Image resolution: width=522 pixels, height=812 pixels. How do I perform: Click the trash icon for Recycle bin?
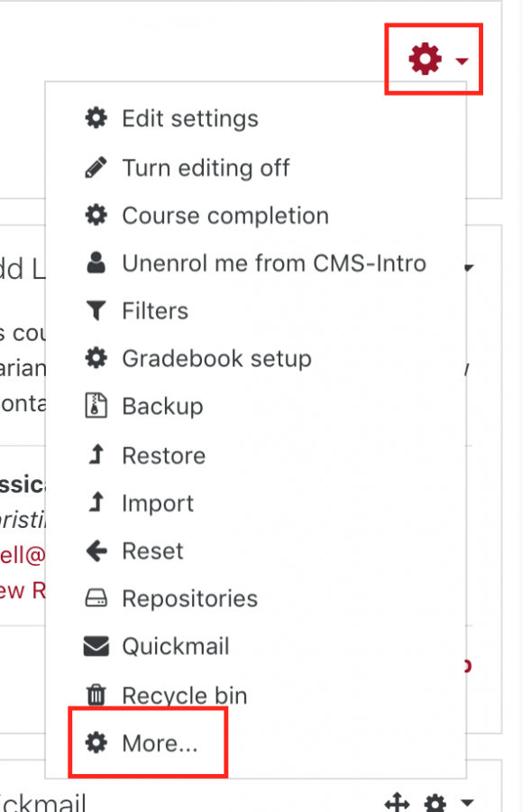click(x=96, y=695)
